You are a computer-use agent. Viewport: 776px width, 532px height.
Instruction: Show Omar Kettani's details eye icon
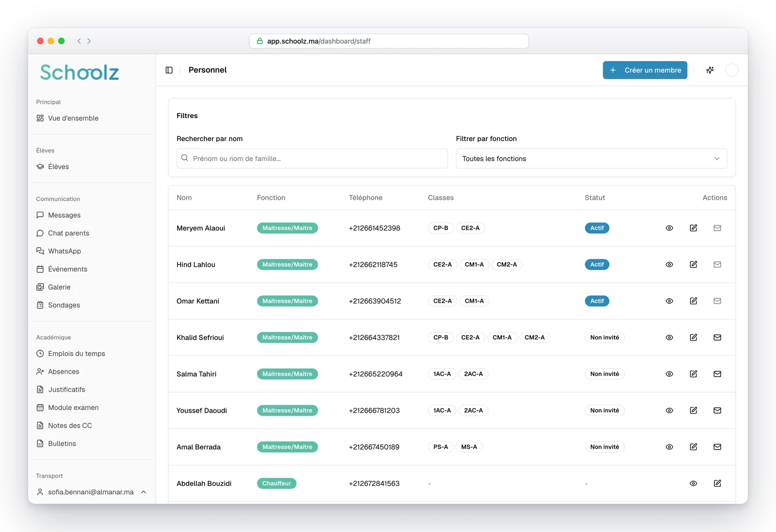click(669, 301)
